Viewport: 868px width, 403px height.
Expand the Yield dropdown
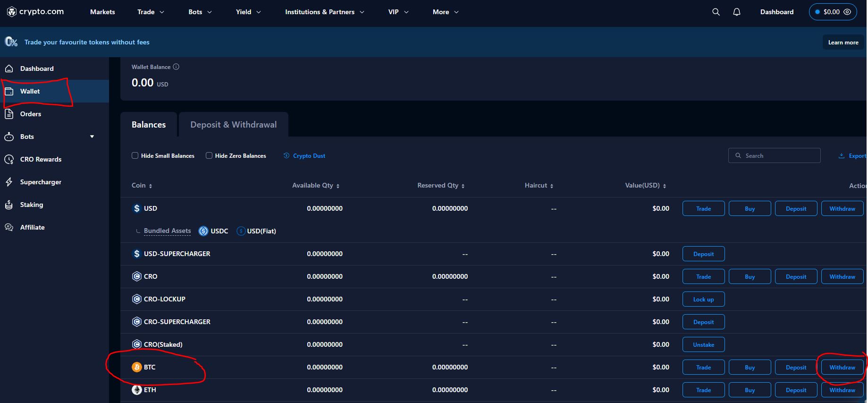248,12
